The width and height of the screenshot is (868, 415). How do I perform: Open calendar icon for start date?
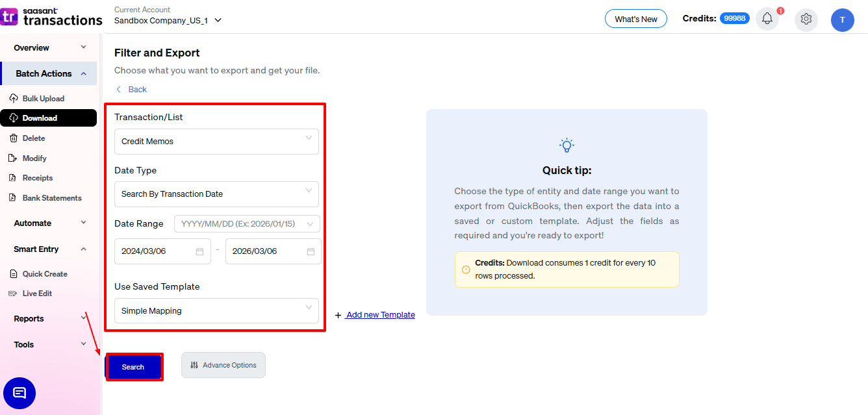[199, 251]
